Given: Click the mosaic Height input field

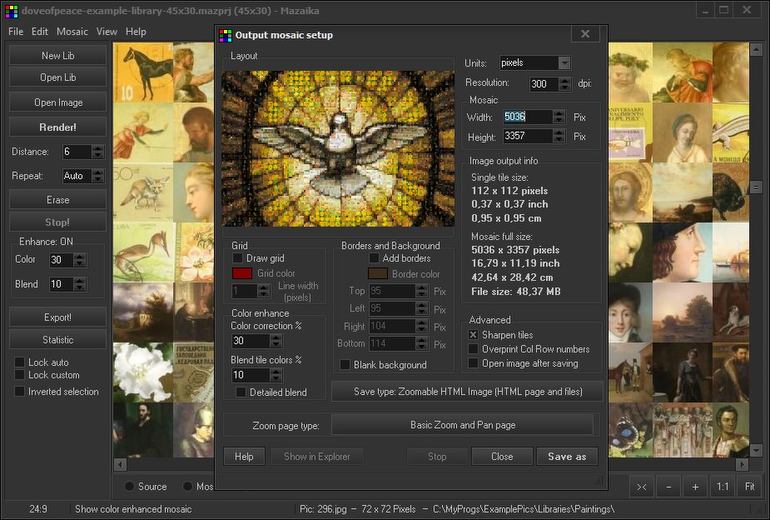Looking at the screenshot, I should point(528,136).
